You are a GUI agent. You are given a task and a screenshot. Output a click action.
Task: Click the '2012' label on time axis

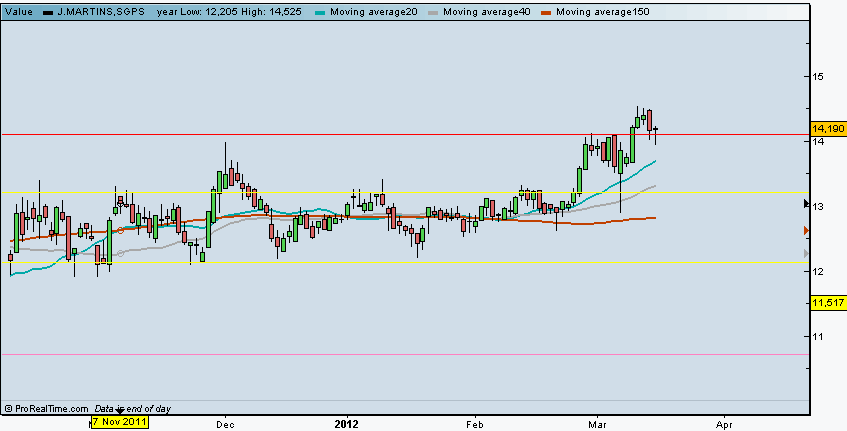click(x=346, y=425)
